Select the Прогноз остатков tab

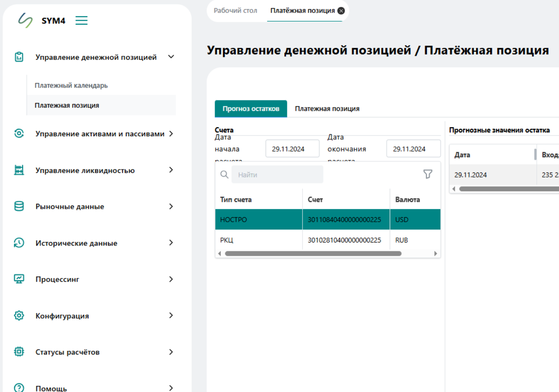(251, 109)
